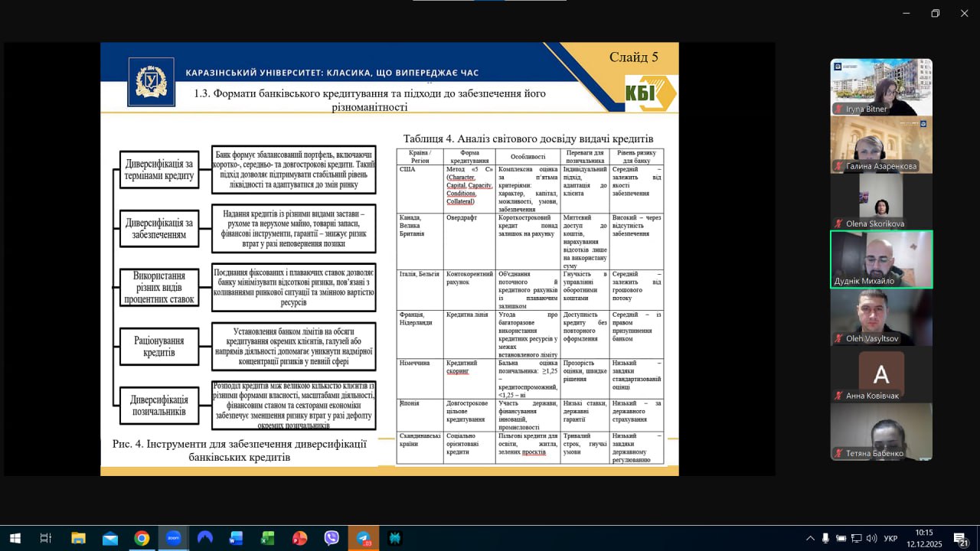Screen dimensions: 980x551
Task: Open Task View on the taskbar
Action: tap(46, 538)
